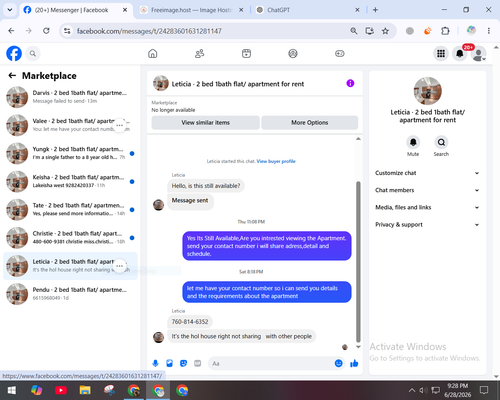This screenshot has width=500, height=400.
Task: Open the Gaming icon in top navigation
Action: [340, 53]
